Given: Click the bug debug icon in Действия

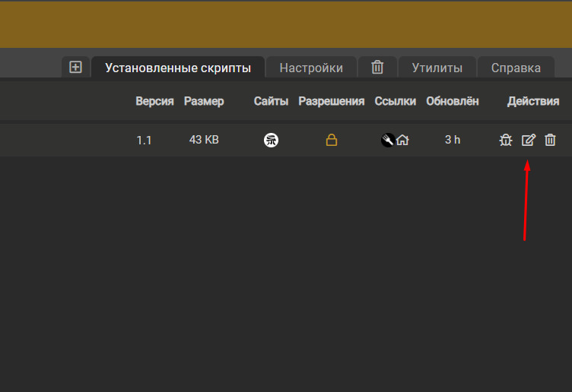Looking at the screenshot, I should pyautogui.click(x=505, y=140).
